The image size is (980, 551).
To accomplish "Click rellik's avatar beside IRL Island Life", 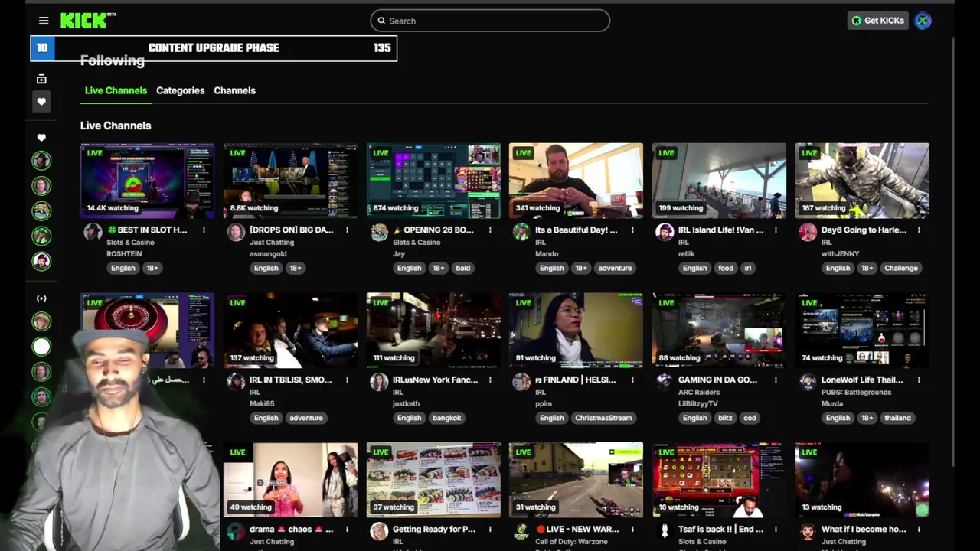I will tap(665, 233).
